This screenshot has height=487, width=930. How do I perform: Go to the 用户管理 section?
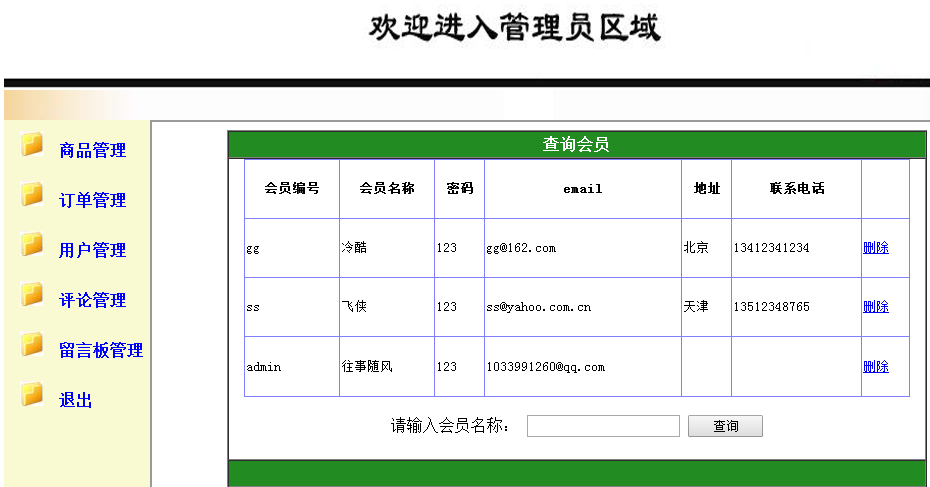[93, 250]
